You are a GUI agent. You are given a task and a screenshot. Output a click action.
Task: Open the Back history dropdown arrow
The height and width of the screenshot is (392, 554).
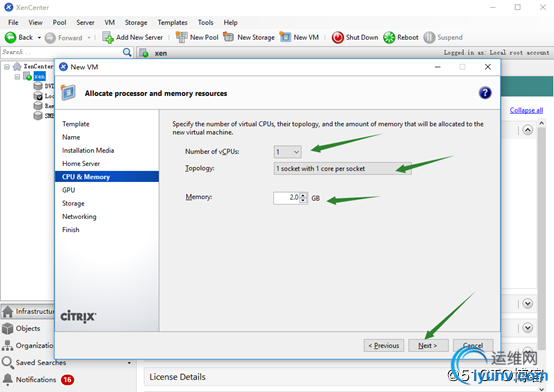point(39,37)
